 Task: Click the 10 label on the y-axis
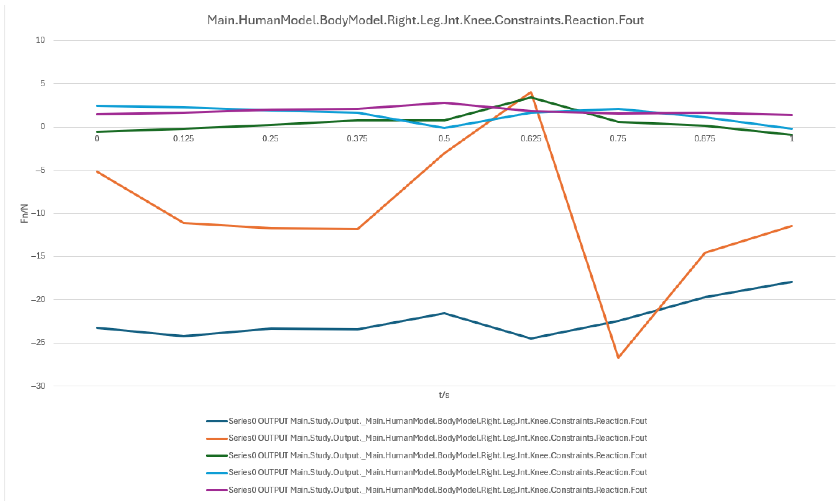(40, 40)
